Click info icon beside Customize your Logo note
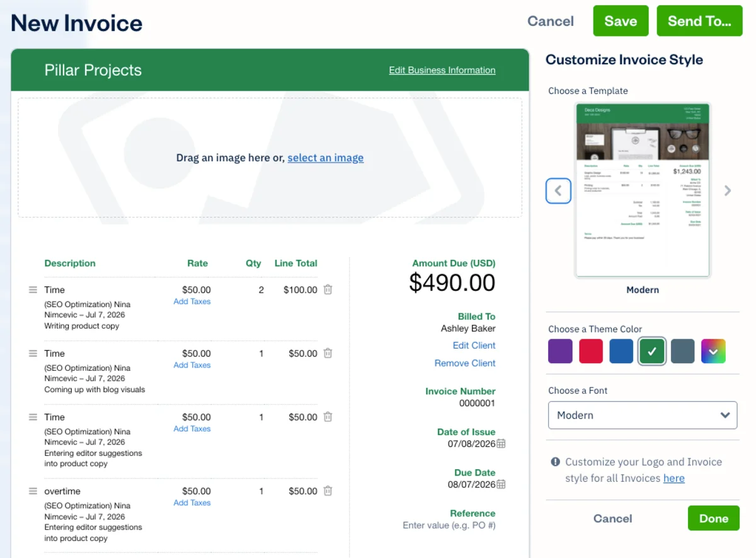Screen dimensions: 756x558 point(555,462)
